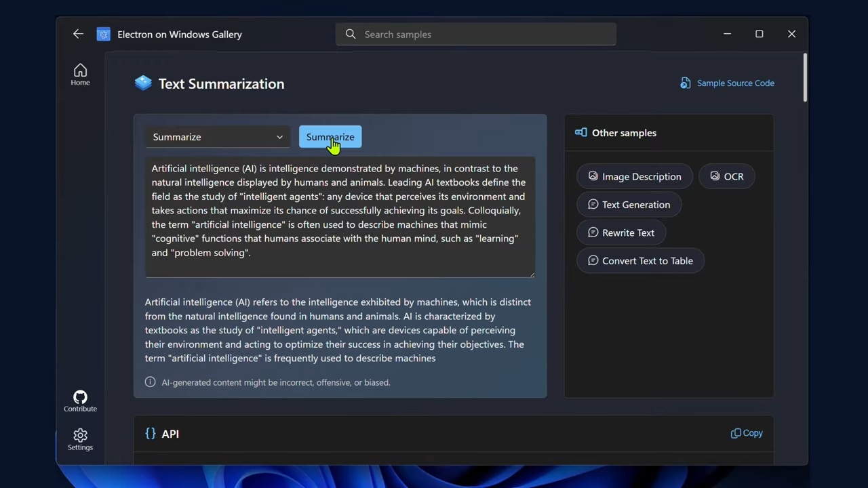Open Settings from the sidebar gear
Viewport: 868px width, 488px height.
tap(80, 439)
